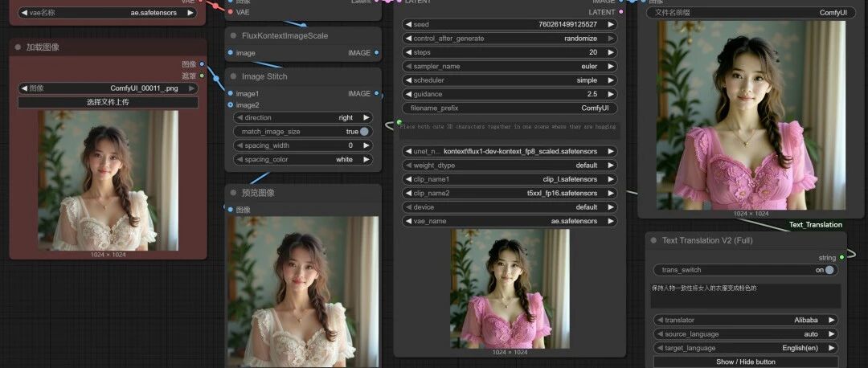
Task: Open the unet_name model dropdown
Action: [x=510, y=151]
